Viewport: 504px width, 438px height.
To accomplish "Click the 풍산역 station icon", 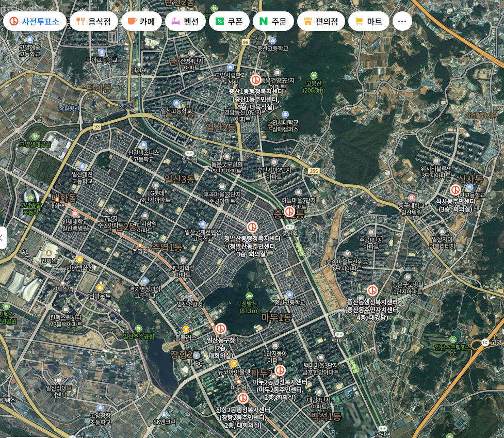I will click(289, 227).
